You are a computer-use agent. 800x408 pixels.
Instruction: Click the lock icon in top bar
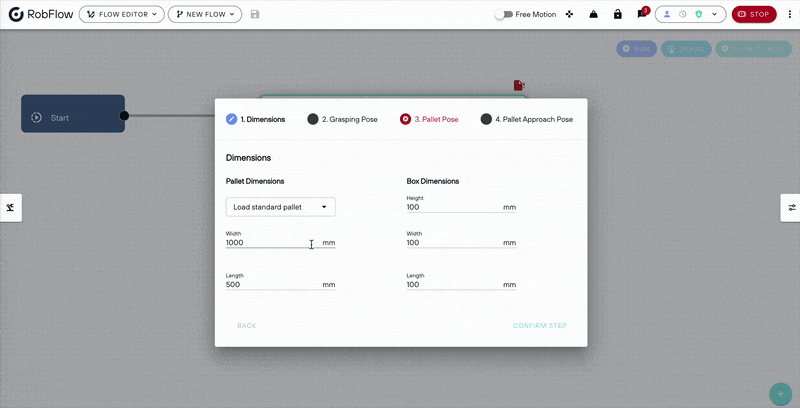coord(617,14)
